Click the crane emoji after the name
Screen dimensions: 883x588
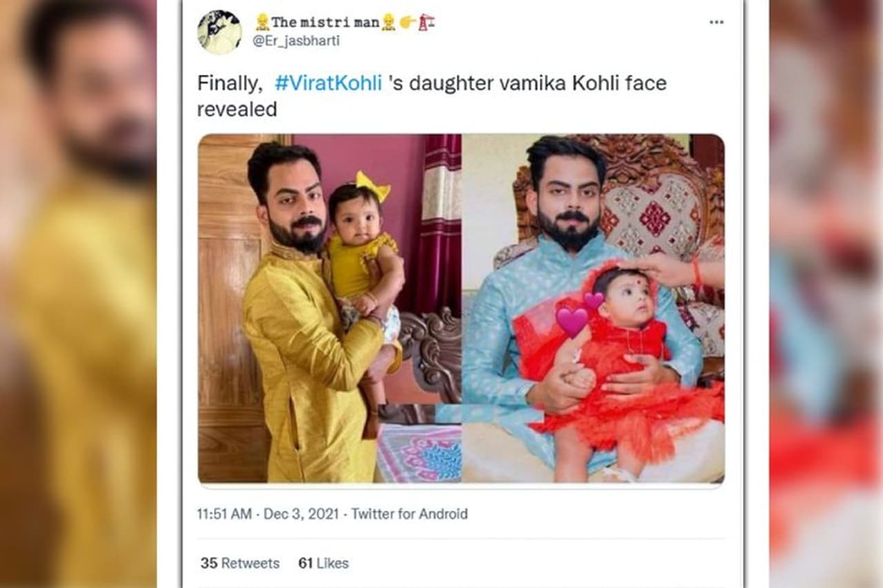coord(426,22)
